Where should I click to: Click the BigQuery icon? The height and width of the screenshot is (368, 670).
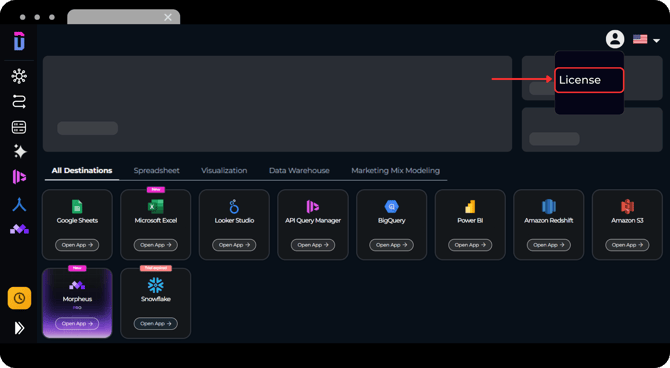[x=391, y=207]
